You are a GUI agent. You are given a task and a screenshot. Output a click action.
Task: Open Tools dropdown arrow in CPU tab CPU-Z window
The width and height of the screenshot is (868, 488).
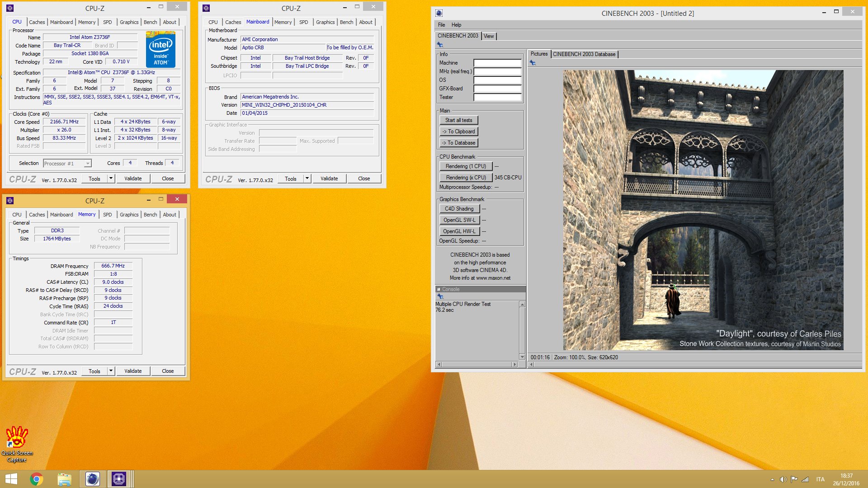coord(111,178)
